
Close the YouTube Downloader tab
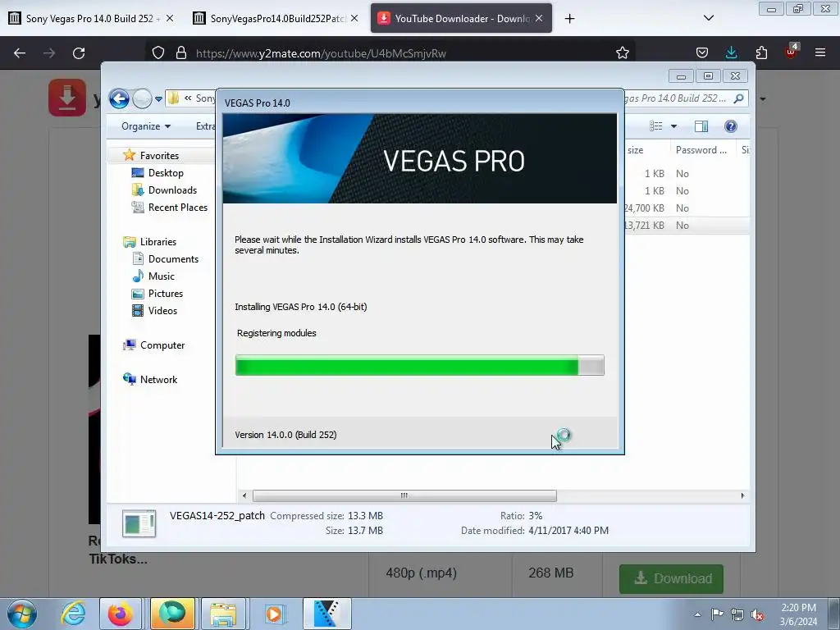pos(540,18)
